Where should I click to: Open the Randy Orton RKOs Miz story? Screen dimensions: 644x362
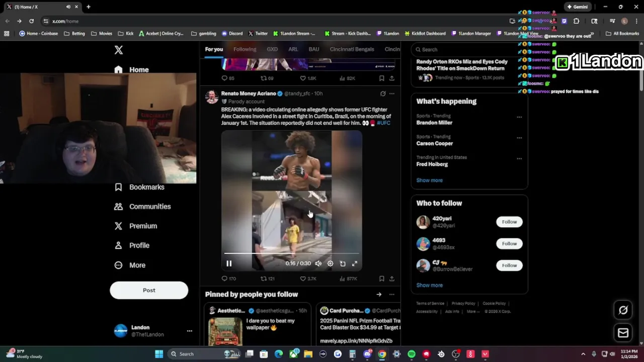point(462,65)
